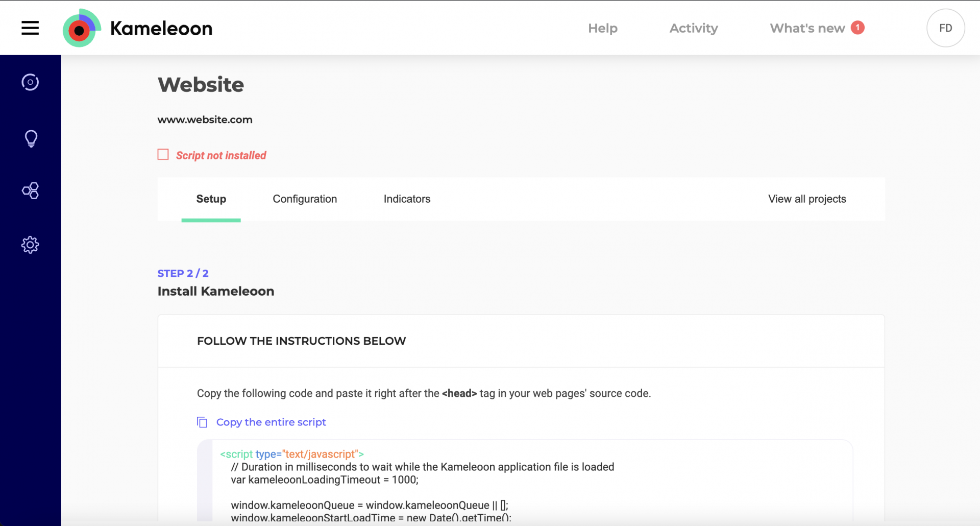The width and height of the screenshot is (980, 526).
Task: Open the Activity menu
Action: pos(694,28)
